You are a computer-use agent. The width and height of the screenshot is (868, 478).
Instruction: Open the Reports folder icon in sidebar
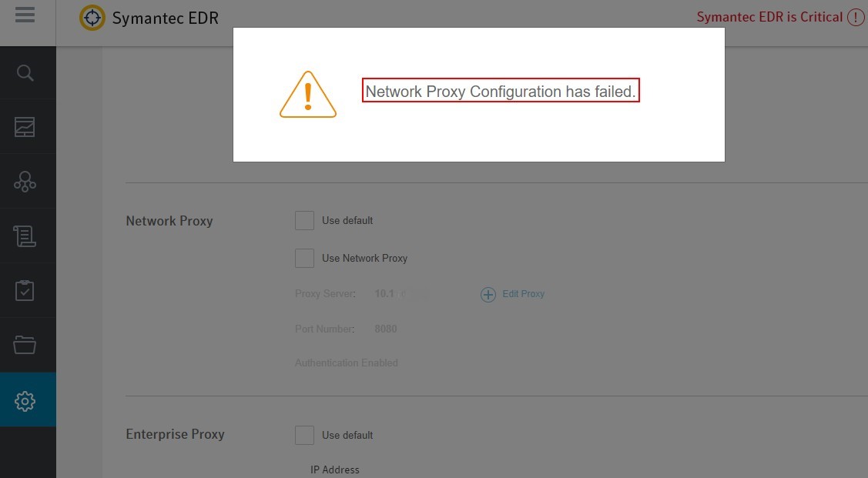[x=25, y=345]
